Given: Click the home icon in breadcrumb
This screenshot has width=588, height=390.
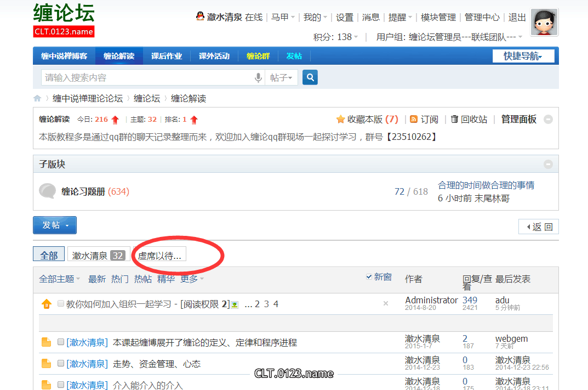Looking at the screenshot, I should pyautogui.click(x=37, y=99).
